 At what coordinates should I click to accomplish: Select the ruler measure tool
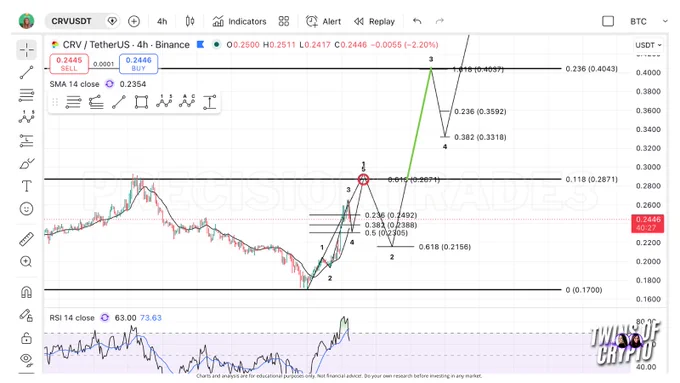point(26,239)
